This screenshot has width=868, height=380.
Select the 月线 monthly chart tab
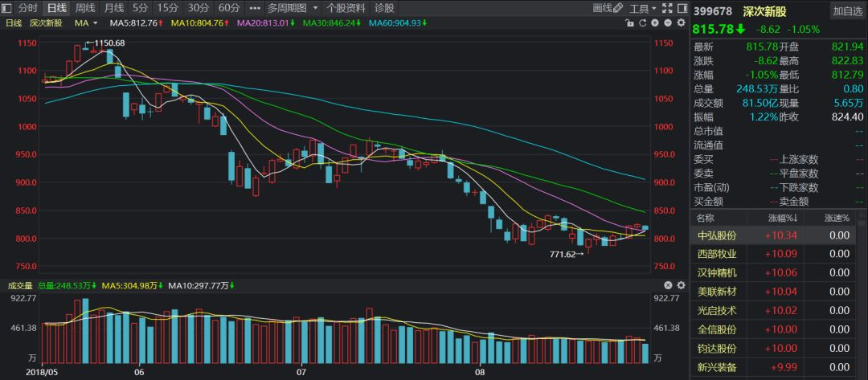(114, 8)
